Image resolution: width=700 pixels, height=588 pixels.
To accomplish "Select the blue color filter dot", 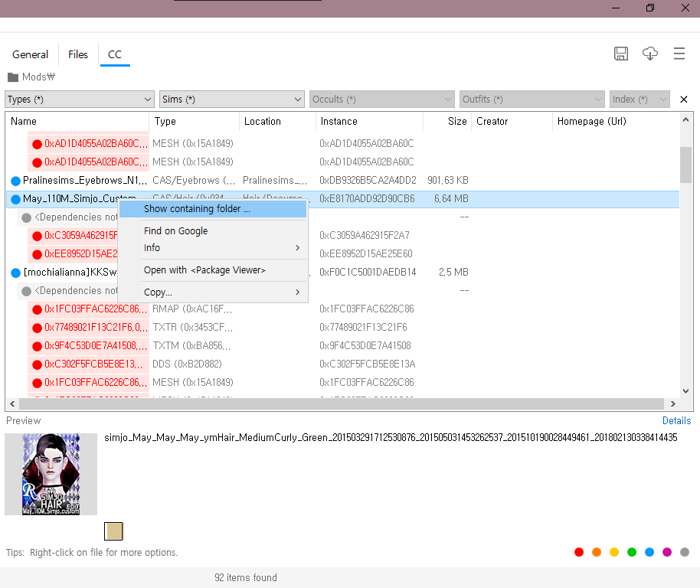I will 649,552.
